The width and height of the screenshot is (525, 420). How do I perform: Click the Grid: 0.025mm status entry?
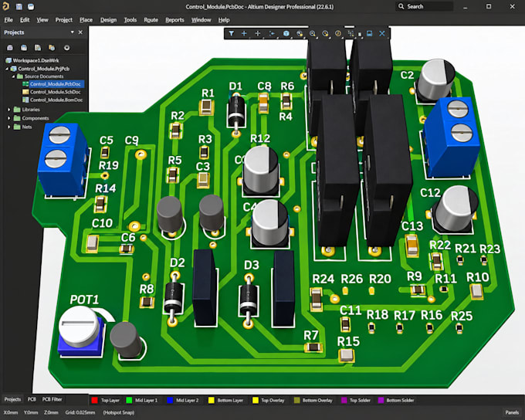pyautogui.click(x=80, y=412)
